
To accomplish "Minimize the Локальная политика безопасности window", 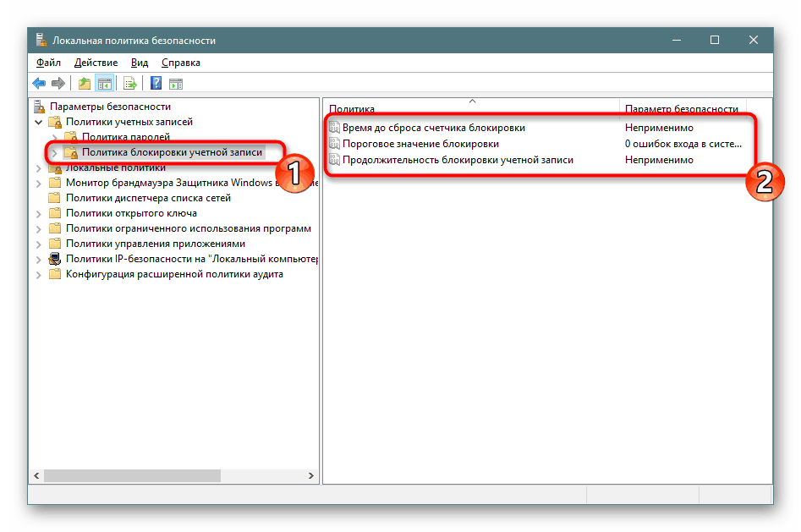I will 677,40.
